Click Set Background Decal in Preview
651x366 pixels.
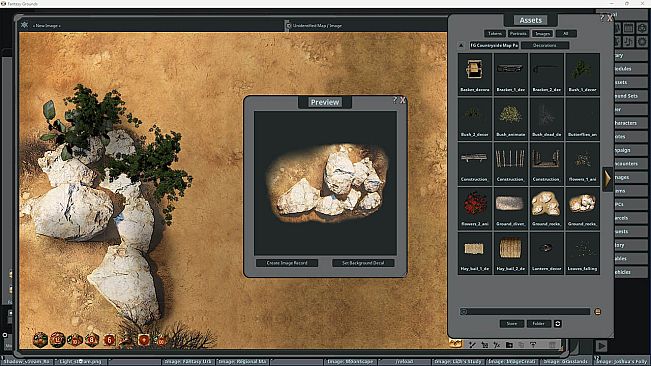(x=363, y=263)
